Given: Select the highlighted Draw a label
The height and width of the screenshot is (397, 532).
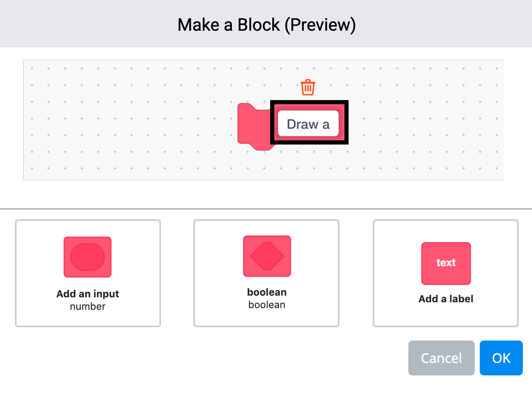Looking at the screenshot, I should [x=308, y=123].
